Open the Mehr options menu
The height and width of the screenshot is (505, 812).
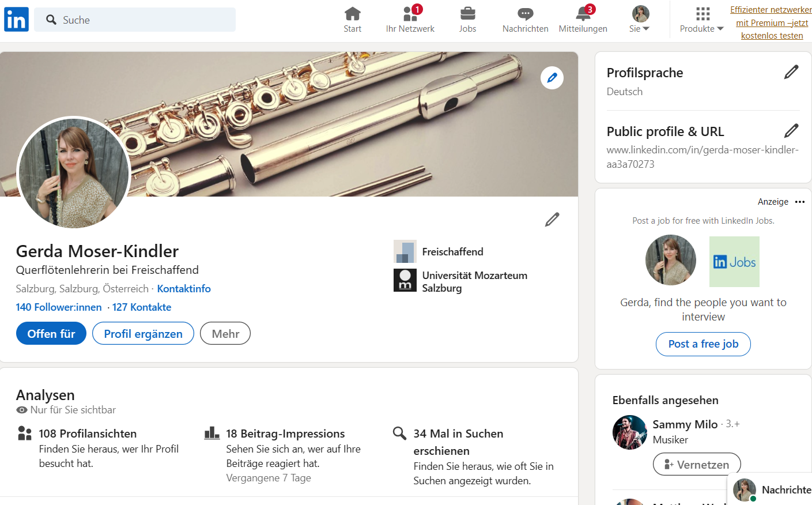click(x=225, y=334)
